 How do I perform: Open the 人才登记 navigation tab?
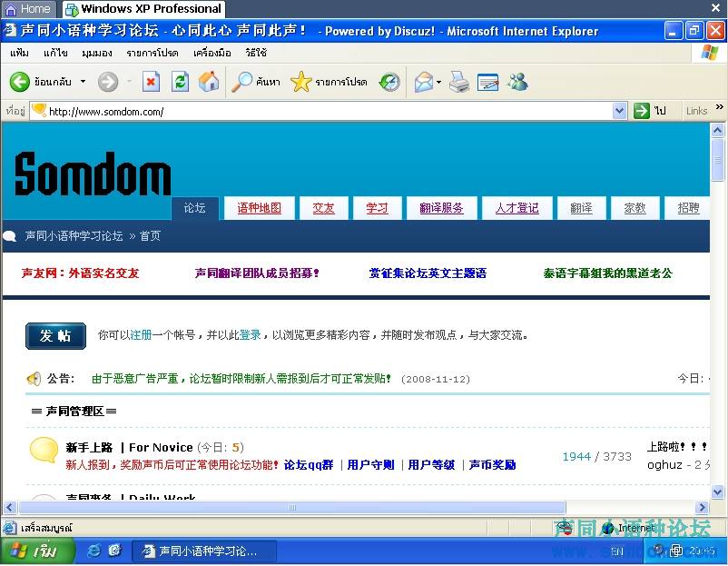tap(517, 208)
